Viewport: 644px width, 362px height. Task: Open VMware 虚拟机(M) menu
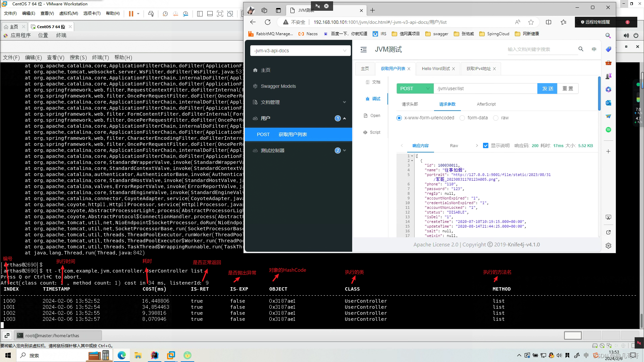click(68, 13)
